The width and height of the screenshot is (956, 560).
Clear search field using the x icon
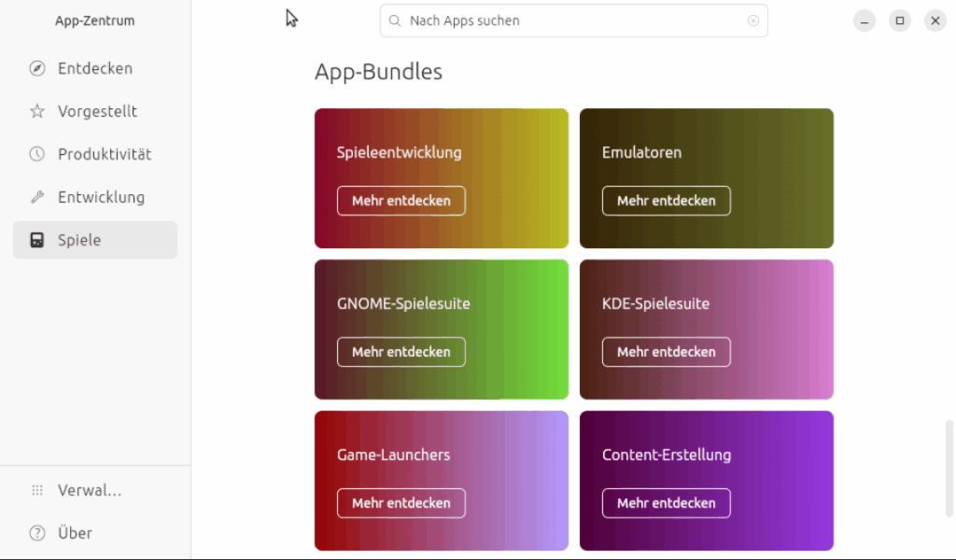752,21
